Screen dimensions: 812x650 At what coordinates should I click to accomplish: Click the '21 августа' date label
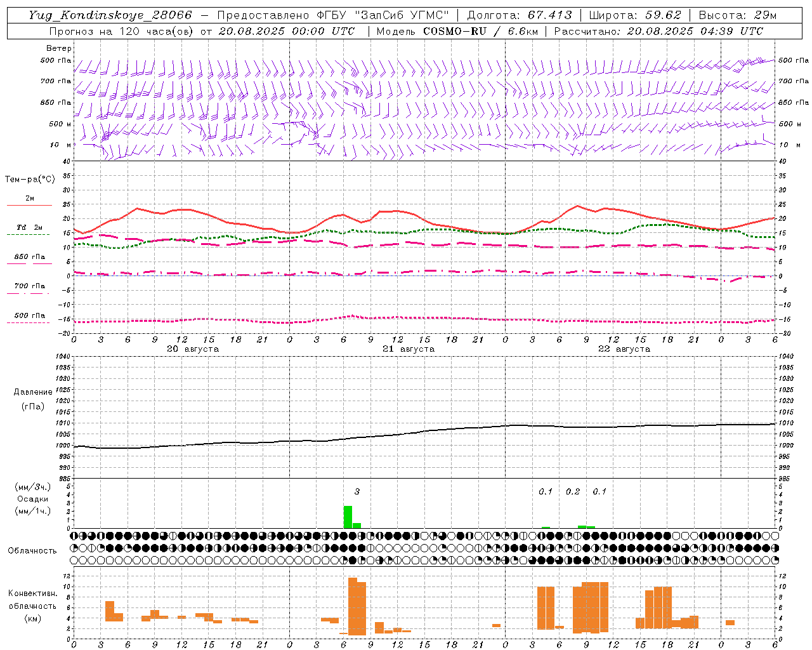[409, 349]
